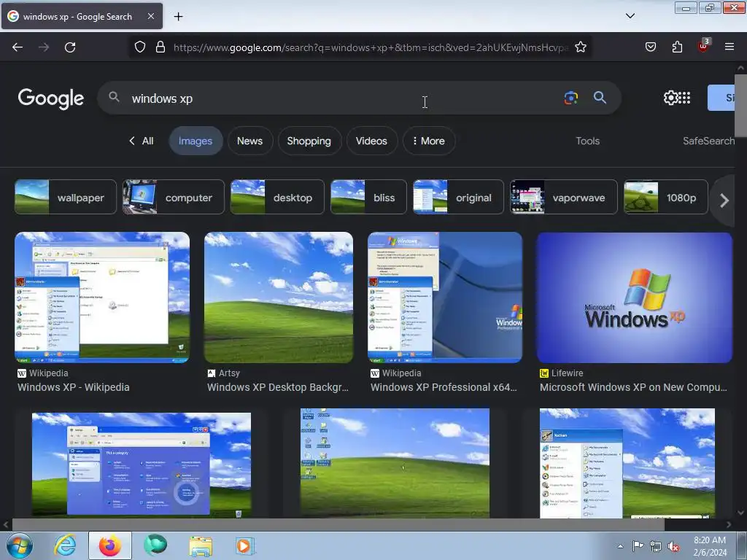The height and width of the screenshot is (560, 747).
Task: Switch to the Shopping tab
Action: (x=309, y=141)
